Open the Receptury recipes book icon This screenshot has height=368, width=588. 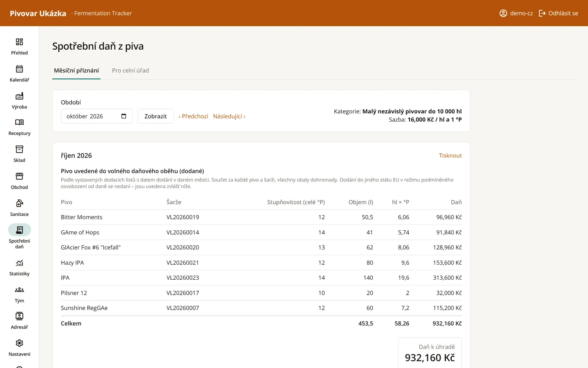click(x=19, y=122)
